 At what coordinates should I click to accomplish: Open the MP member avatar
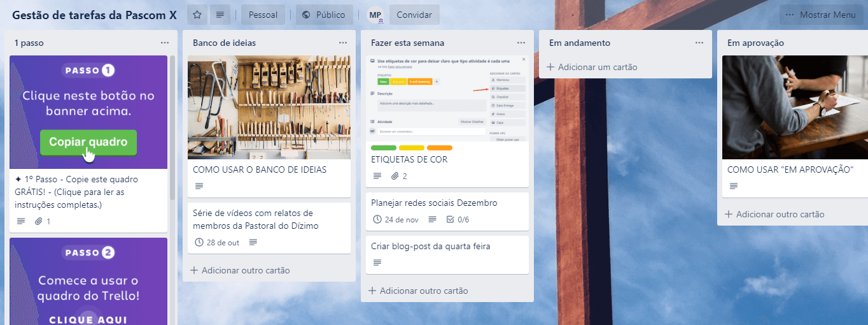pyautogui.click(x=375, y=15)
